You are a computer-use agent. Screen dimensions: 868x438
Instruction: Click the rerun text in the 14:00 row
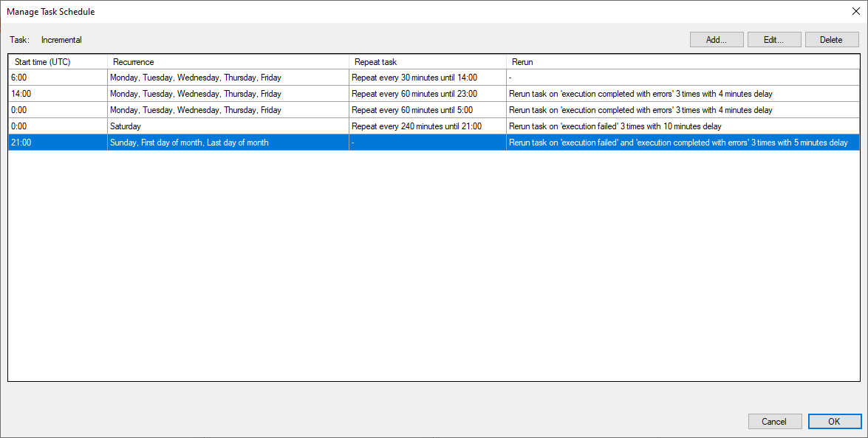point(640,94)
